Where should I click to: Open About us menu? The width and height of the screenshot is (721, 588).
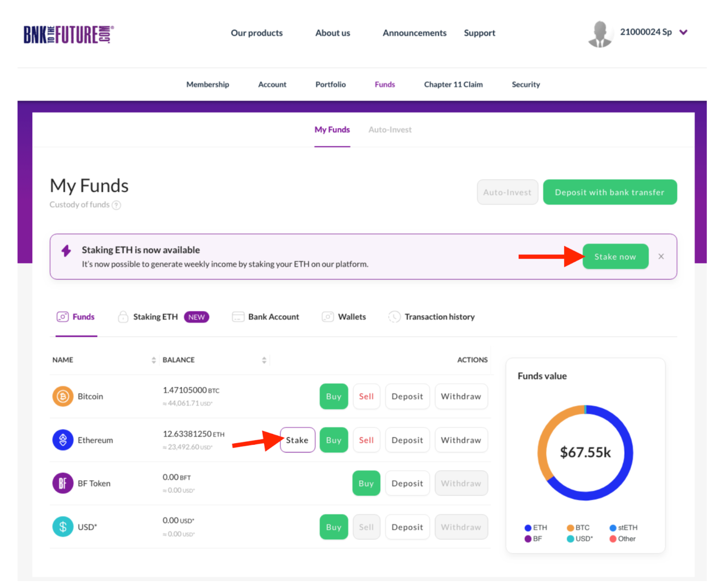click(x=333, y=33)
